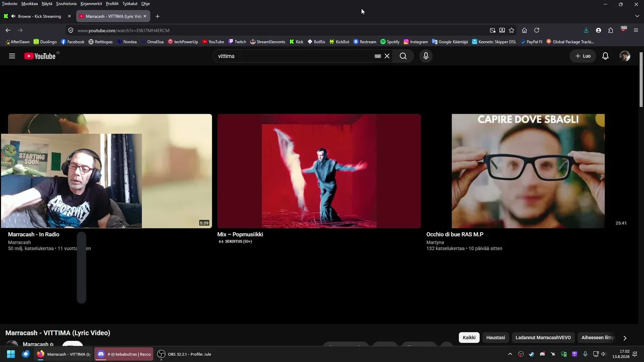Image resolution: width=644 pixels, height=362 pixels.
Task: Open the uBlock extension with 165 badge
Action: point(623,30)
